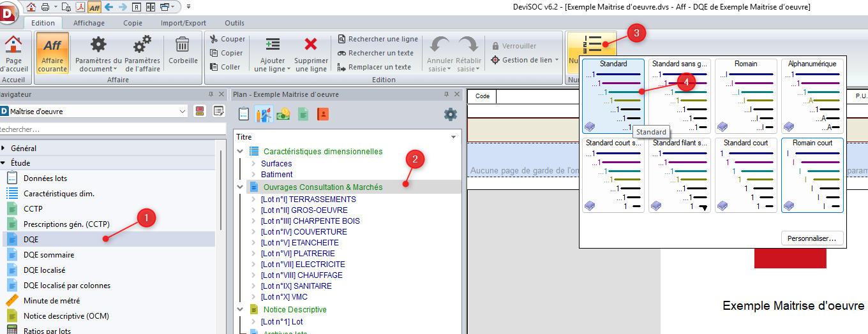Screen dimensions: 868x334
Task: Open the Maîtrise d'oeuvre dropdown
Action: pyautogui.click(x=182, y=112)
